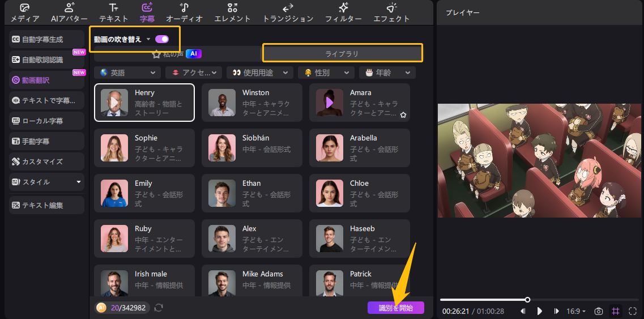644x319 pixels.
Task: Click the 00:26:21 current time value
Action: click(455, 311)
